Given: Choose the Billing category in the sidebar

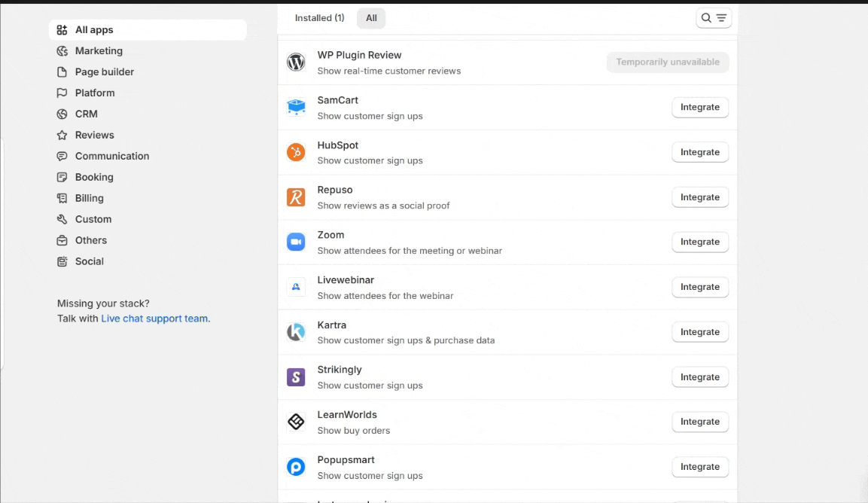Looking at the screenshot, I should point(90,199).
